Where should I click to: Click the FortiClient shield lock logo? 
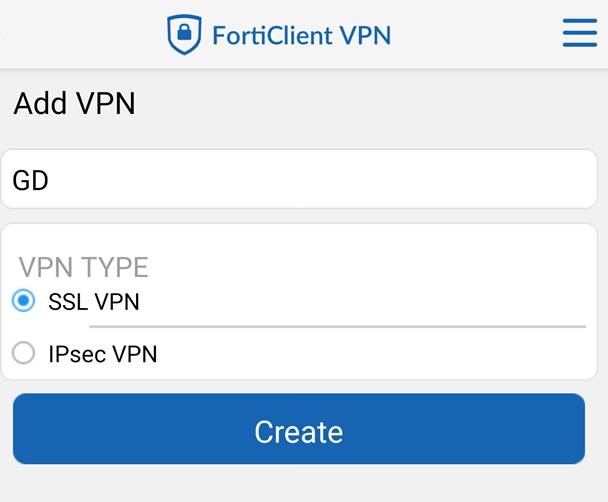click(x=184, y=35)
